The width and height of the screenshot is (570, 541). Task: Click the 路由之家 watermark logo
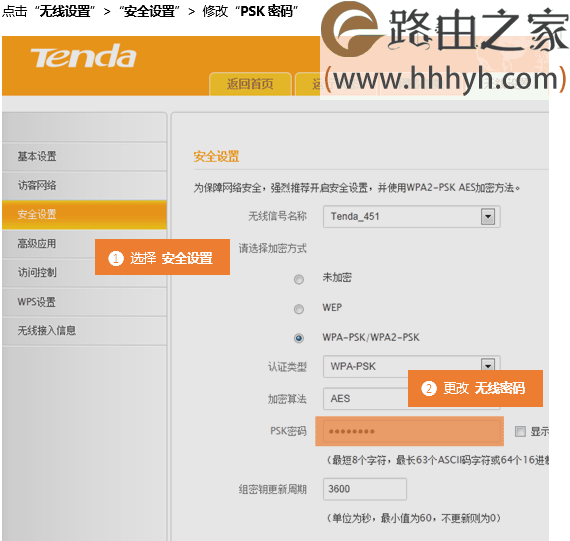click(444, 30)
